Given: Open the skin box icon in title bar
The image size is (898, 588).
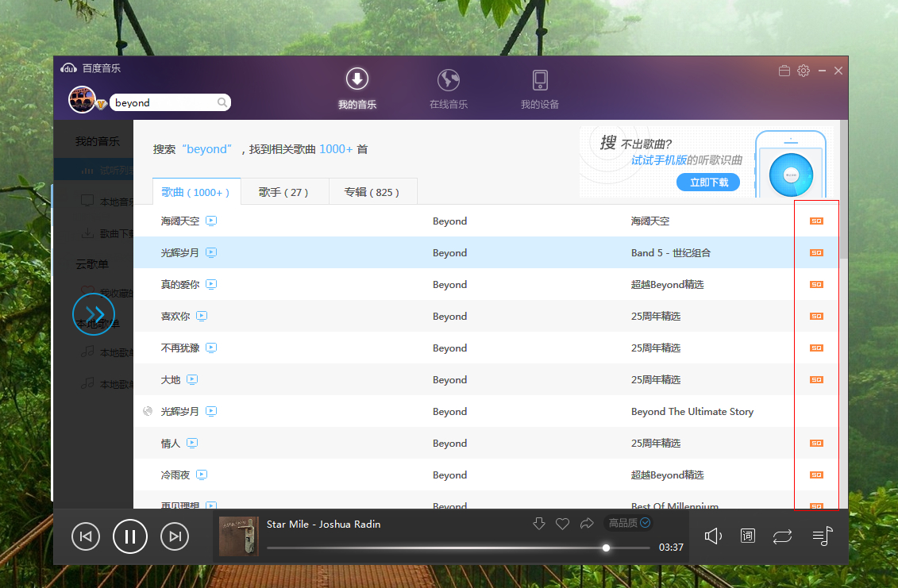Looking at the screenshot, I should (784, 71).
